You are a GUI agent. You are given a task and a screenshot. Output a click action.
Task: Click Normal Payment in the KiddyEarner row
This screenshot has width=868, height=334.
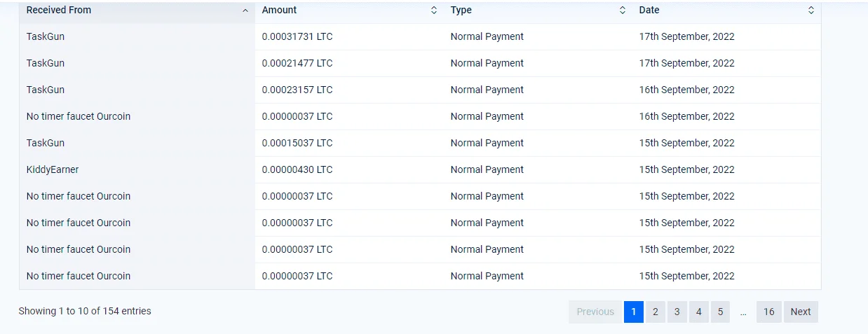[487, 169]
